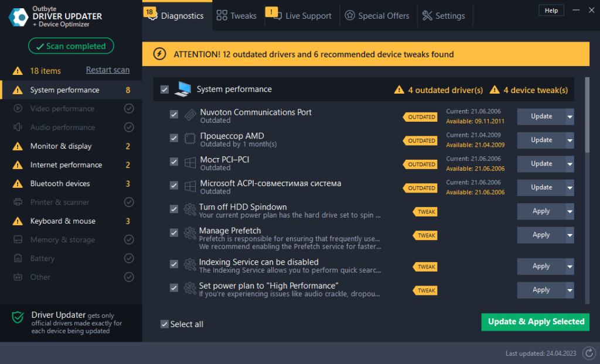This screenshot has height=364, width=600.
Task: Open Update dropdown arrow for Мост PCI–PCI
Action: [x=570, y=164]
